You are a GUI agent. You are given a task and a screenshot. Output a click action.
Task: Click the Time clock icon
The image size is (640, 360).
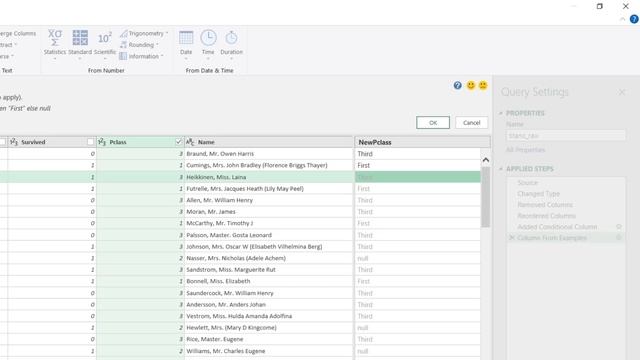pyautogui.click(x=208, y=38)
